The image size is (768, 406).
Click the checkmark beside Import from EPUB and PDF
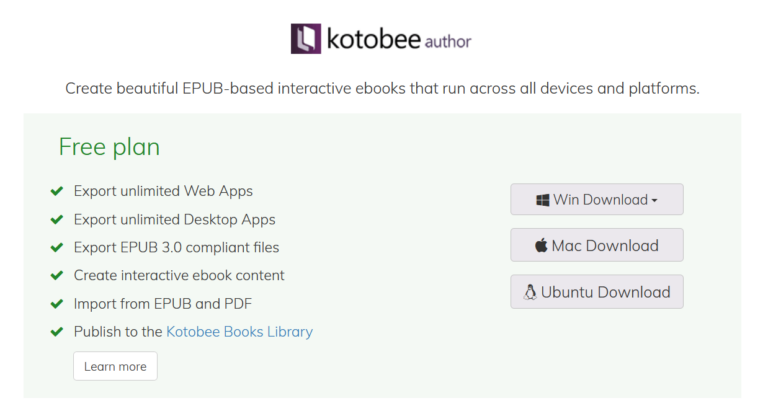pyautogui.click(x=56, y=303)
